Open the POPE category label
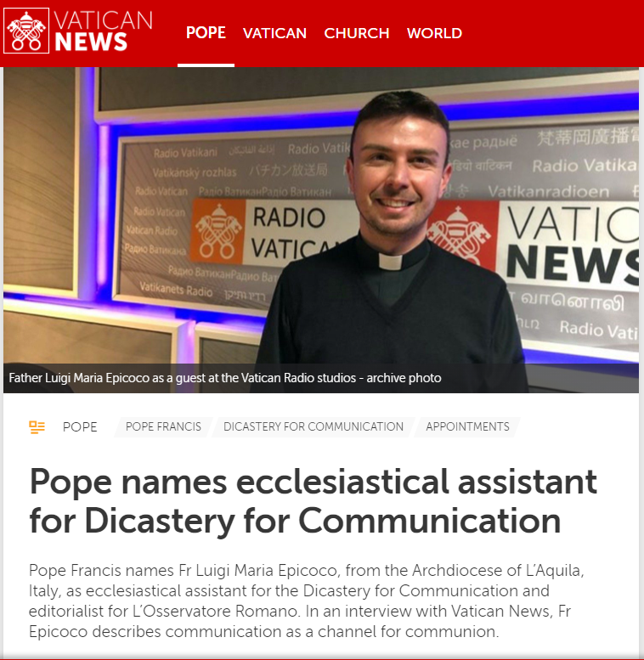Screen dimensions: 644x660 (x=80, y=426)
